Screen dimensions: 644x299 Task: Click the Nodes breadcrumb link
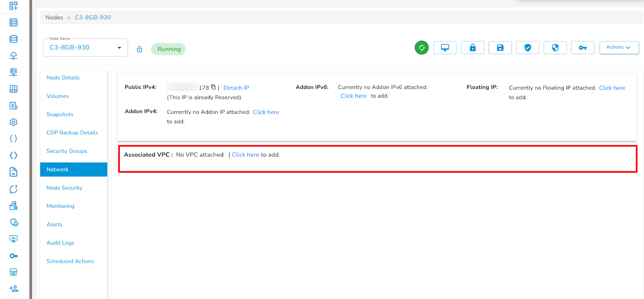point(54,18)
